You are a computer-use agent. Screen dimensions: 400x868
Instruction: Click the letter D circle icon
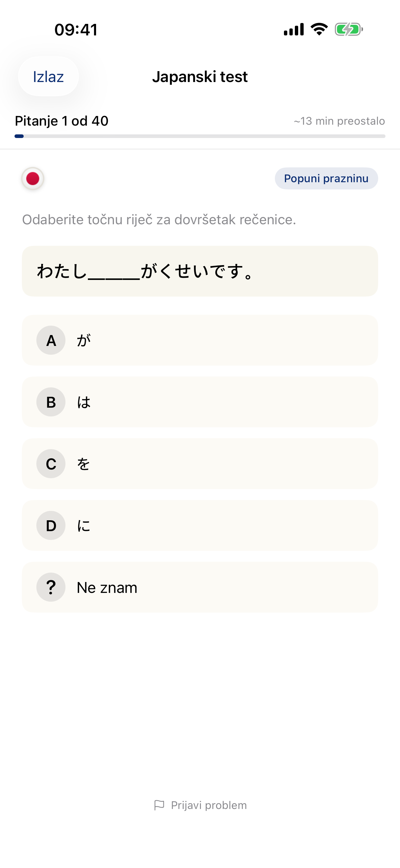click(51, 525)
